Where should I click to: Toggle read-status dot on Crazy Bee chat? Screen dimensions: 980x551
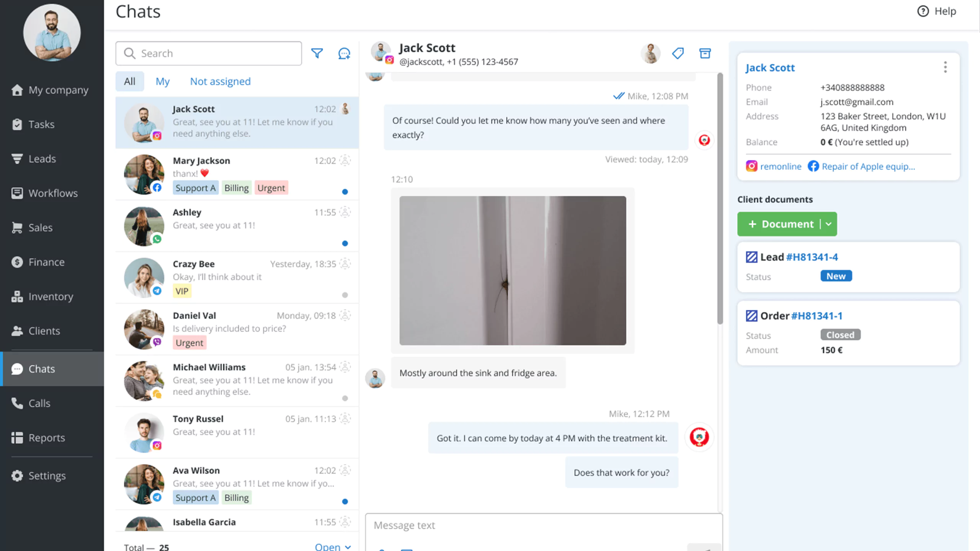coord(345,295)
